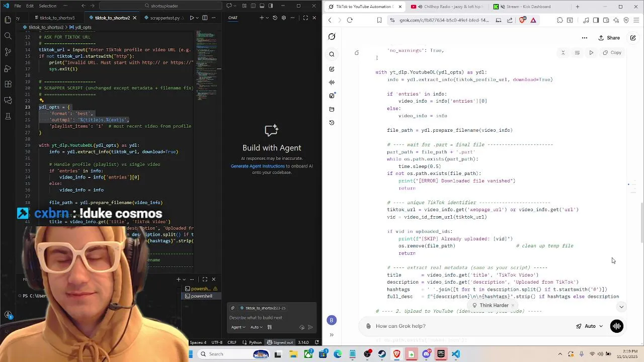
Task: Open the VS Code Explorer view
Action: coord(8,20)
